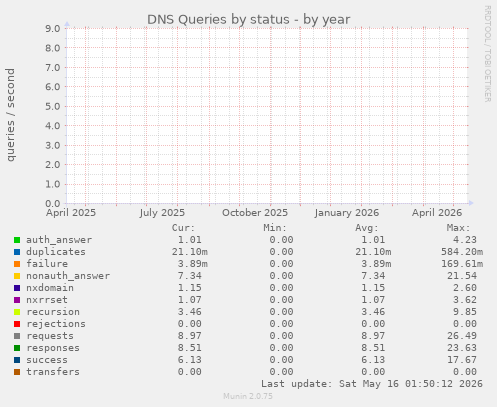Viewport: 497px width, 407px height.
Task: Select the nxrrset legend label
Action: 47,300
